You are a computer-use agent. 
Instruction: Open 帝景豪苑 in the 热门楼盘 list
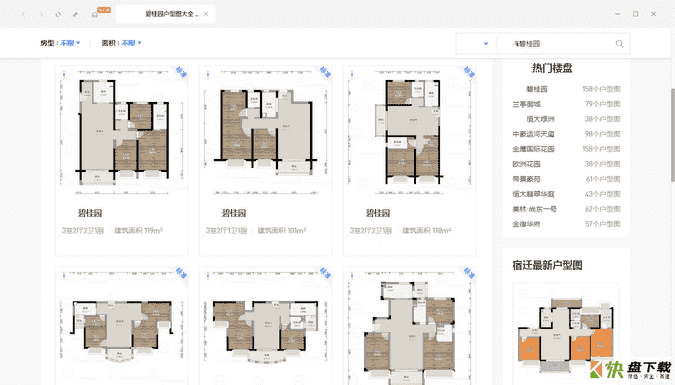tap(526, 179)
